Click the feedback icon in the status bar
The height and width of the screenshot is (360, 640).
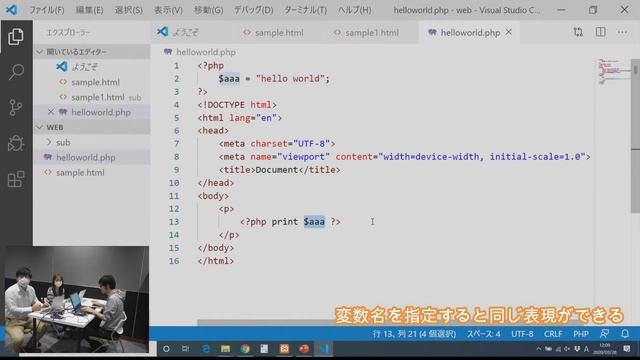[604, 334]
